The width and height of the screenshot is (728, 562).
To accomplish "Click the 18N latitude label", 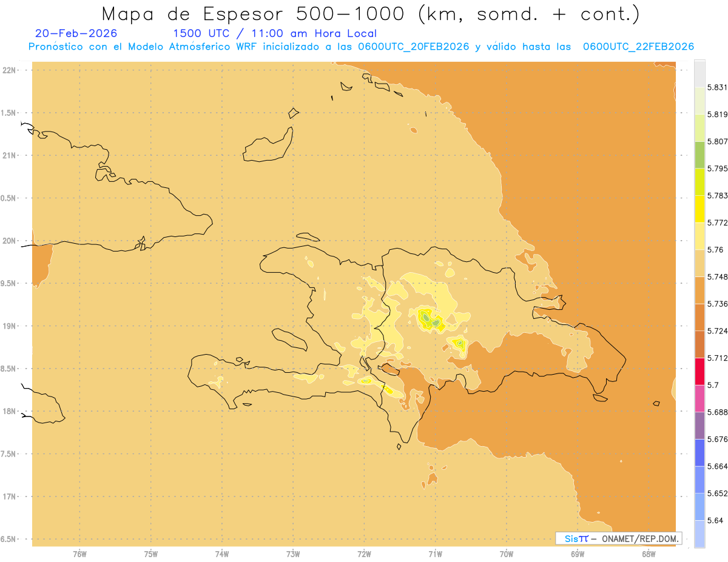I will coord(9,412).
